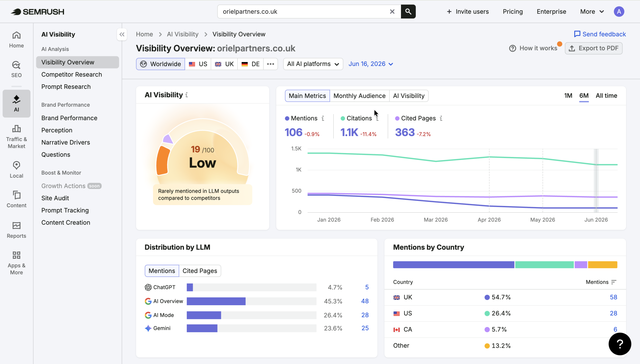Open Traffic & Market in the left rail

point(16,136)
